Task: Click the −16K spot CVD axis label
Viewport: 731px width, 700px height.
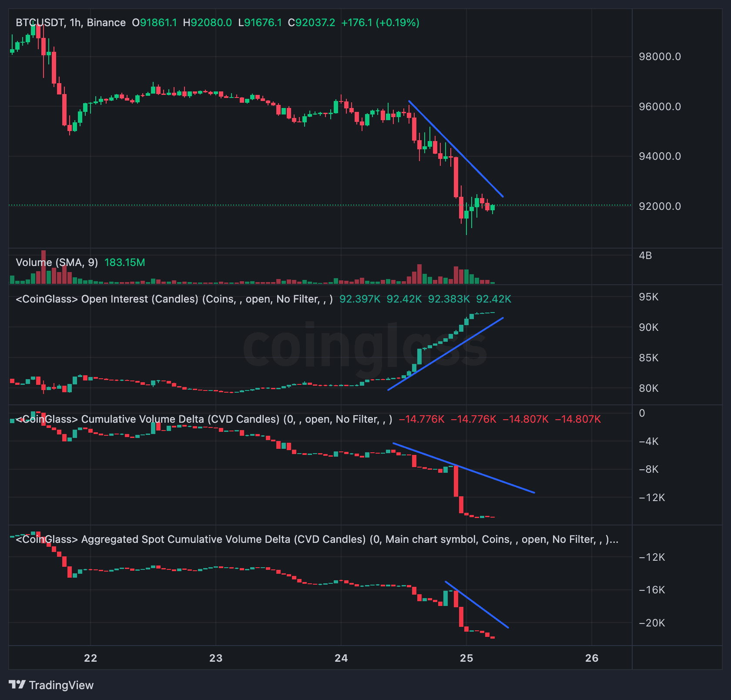Action: click(652, 590)
